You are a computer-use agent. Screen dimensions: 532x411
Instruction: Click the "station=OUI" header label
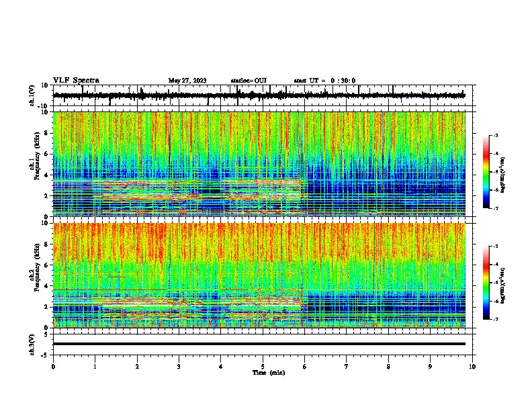249,81
